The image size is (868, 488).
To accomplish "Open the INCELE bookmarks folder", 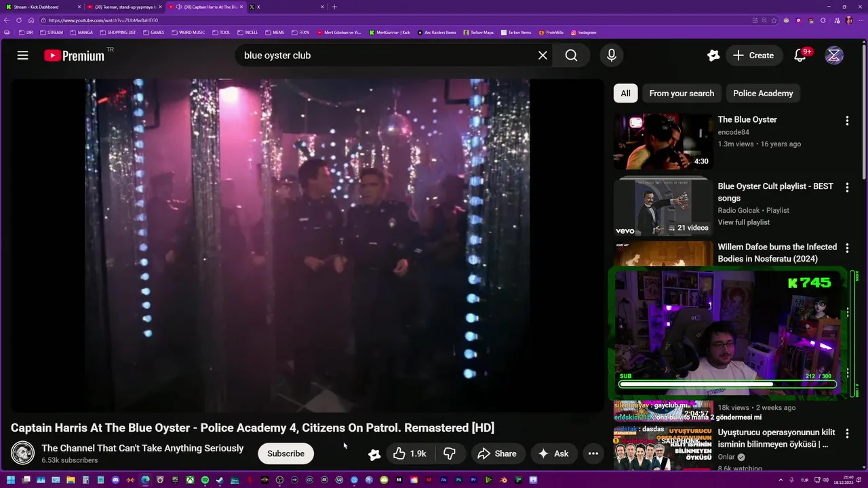I will (248, 33).
